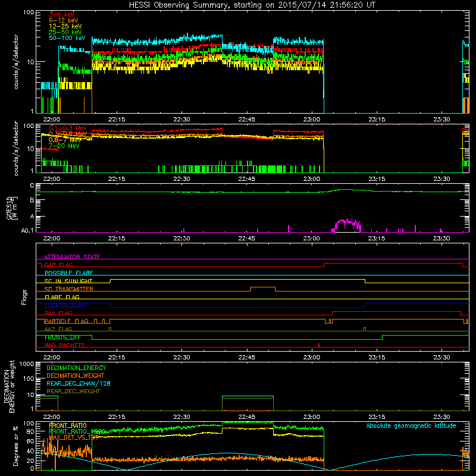Click the ECLIPSE_FLAG label
476x476 pixels.
tap(65, 305)
